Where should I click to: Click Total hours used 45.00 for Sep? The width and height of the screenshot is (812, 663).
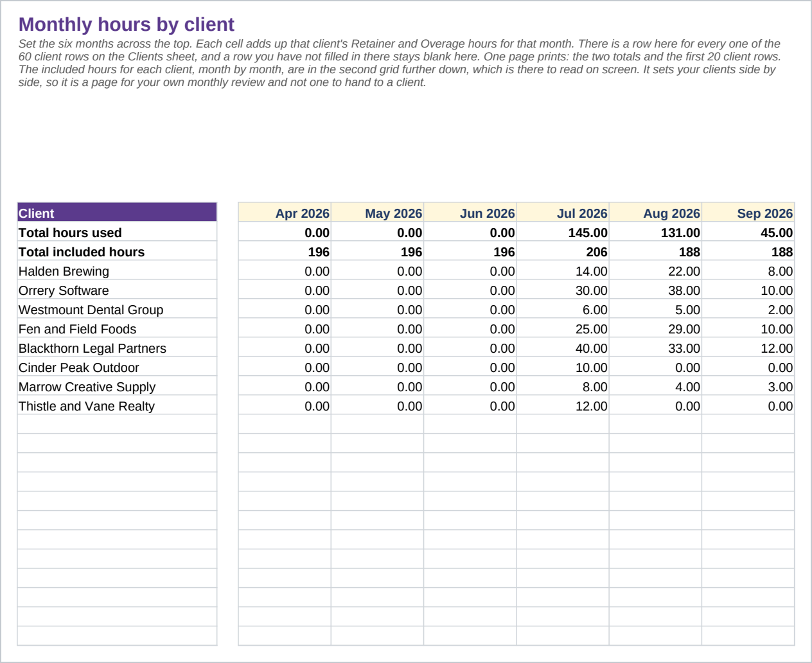(748, 232)
